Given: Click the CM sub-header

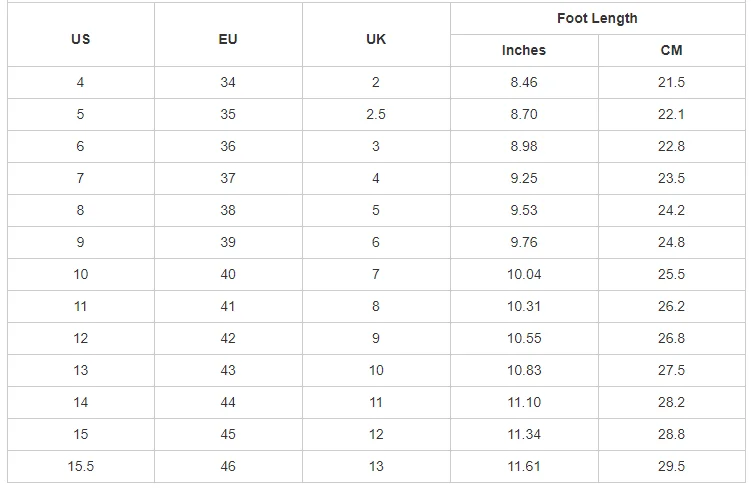Looking at the screenshot, I should 671,50.
